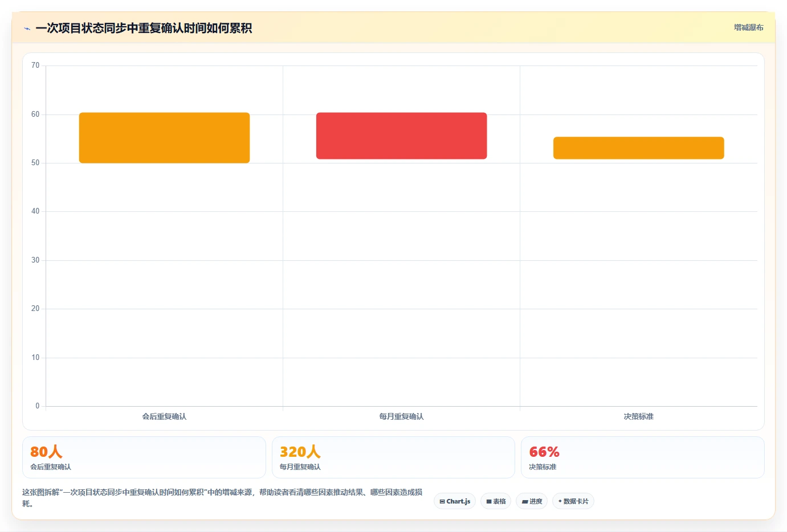
Task: Click the 数据卡片 chip
Action: pyautogui.click(x=573, y=501)
